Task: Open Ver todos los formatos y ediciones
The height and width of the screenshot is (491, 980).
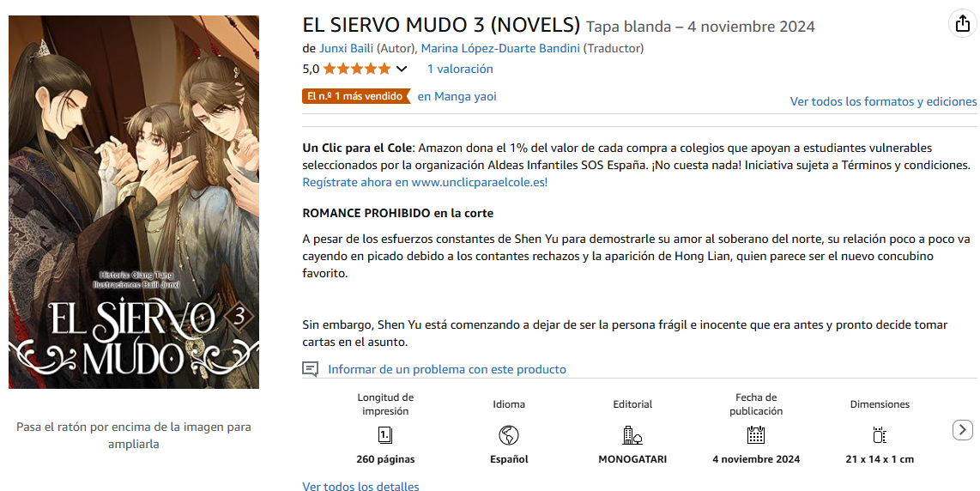Action: click(883, 101)
